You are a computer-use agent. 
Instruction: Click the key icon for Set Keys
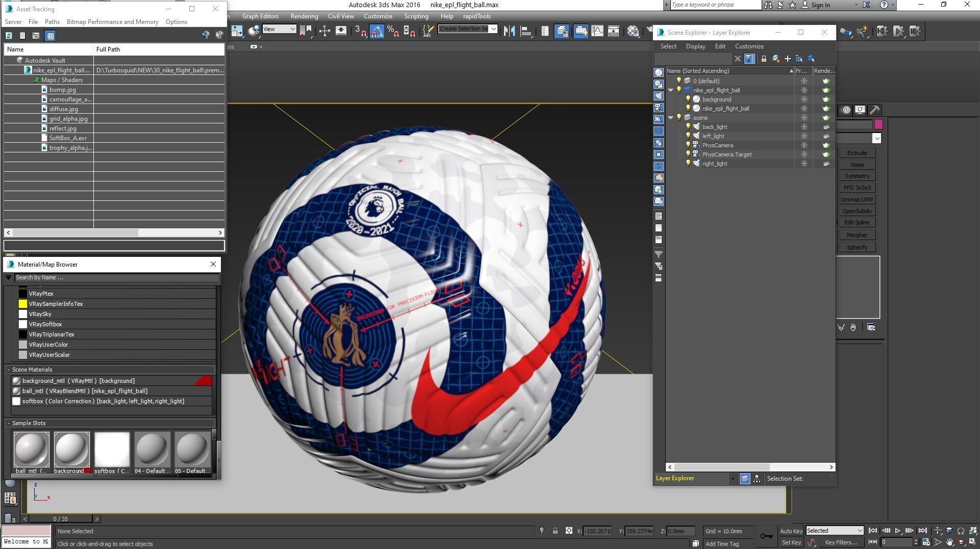(766, 536)
